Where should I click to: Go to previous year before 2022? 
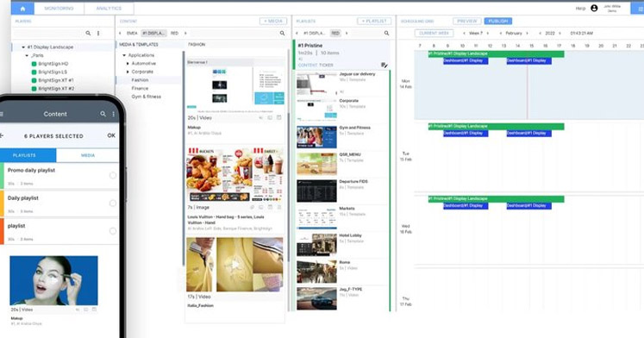[540, 34]
